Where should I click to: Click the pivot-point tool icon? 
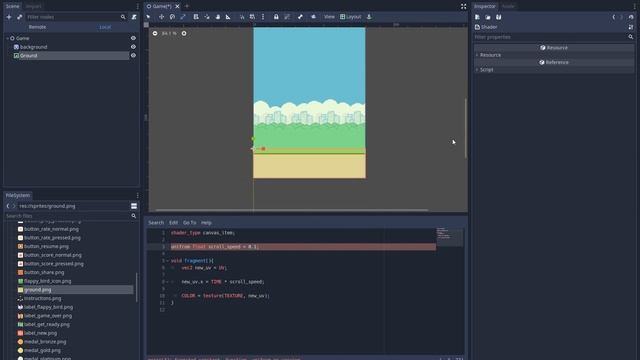pos(207,17)
